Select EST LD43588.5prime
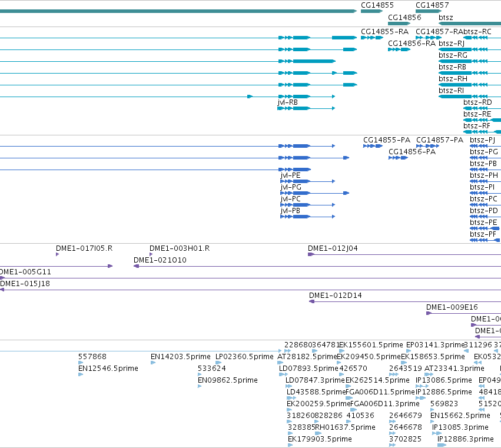Viewport: 501px width, 448px height. tap(316, 392)
